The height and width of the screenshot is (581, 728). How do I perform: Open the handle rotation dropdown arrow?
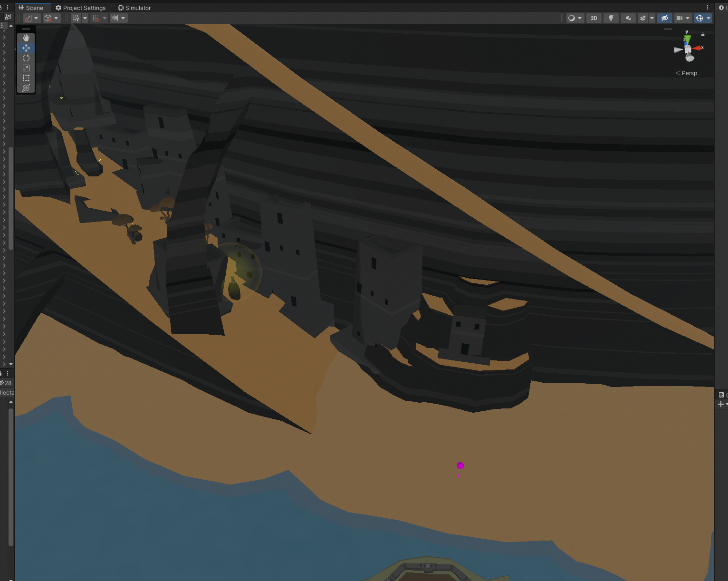click(57, 18)
